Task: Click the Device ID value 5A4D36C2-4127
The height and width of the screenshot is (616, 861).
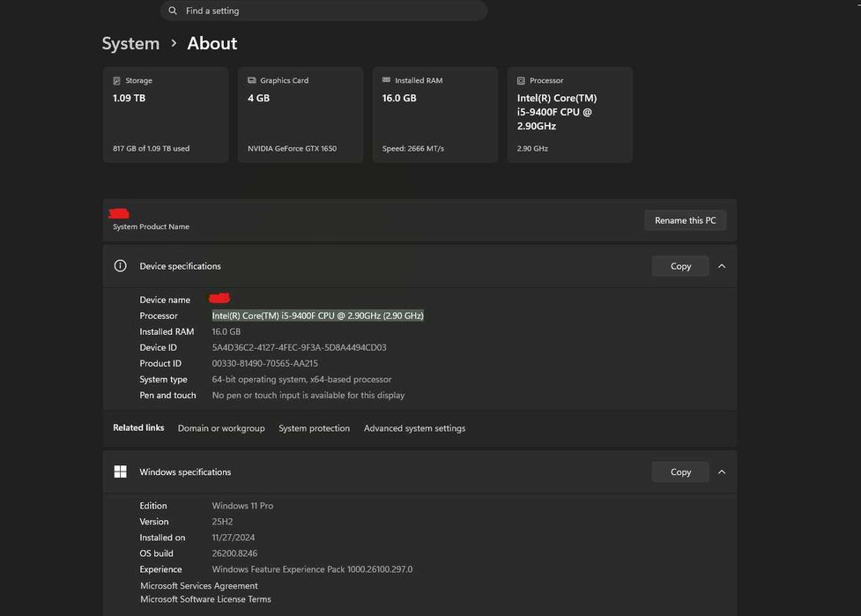Action: 300,347
